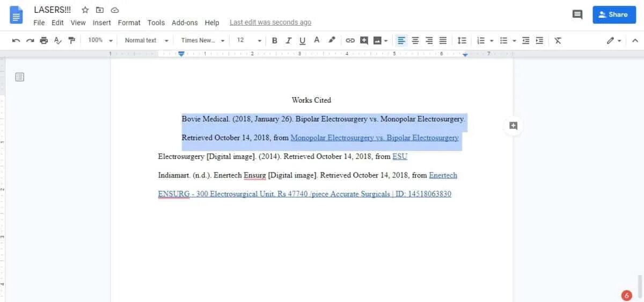Open the View menu
This screenshot has width=644, height=302.
pos(78,23)
